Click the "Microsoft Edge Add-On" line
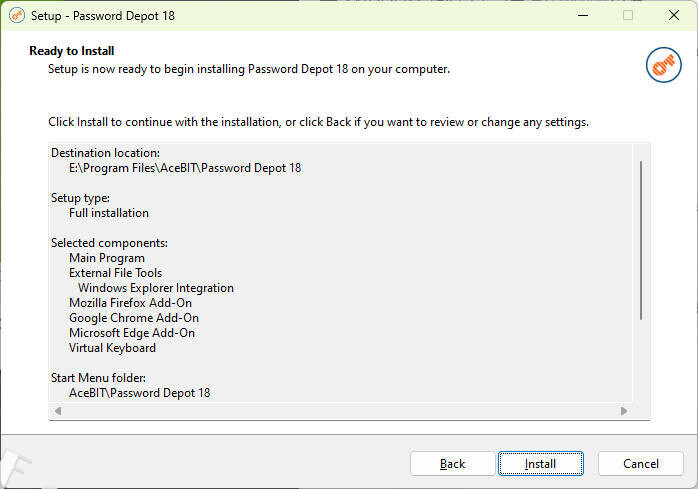The width and height of the screenshot is (698, 489). 132,333
